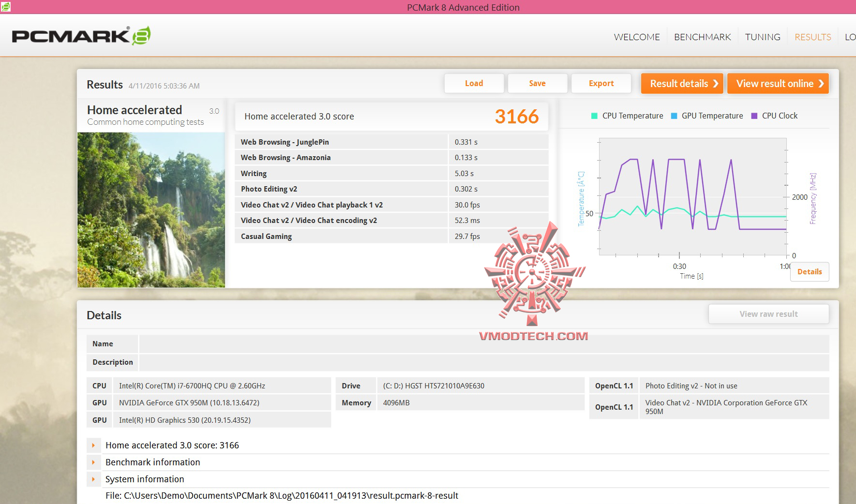Switch to the BENCHMARK tab
This screenshot has height=504, width=856.
pyautogui.click(x=703, y=37)
